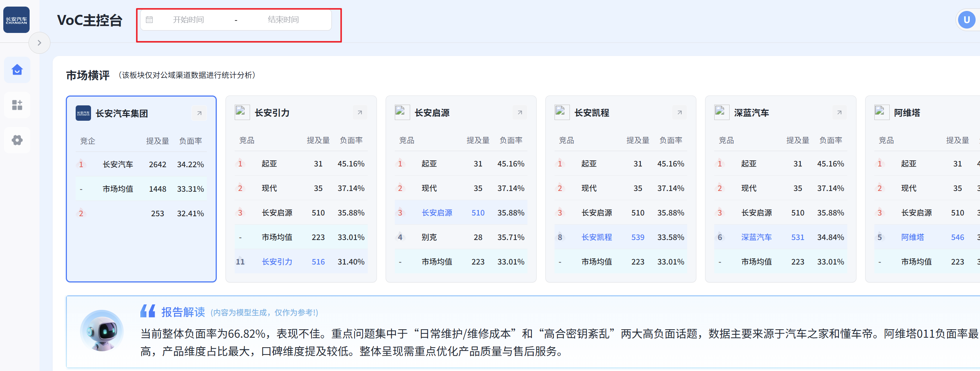Click the blue 深蓝汽车 link in rank 6

point(756,237)
